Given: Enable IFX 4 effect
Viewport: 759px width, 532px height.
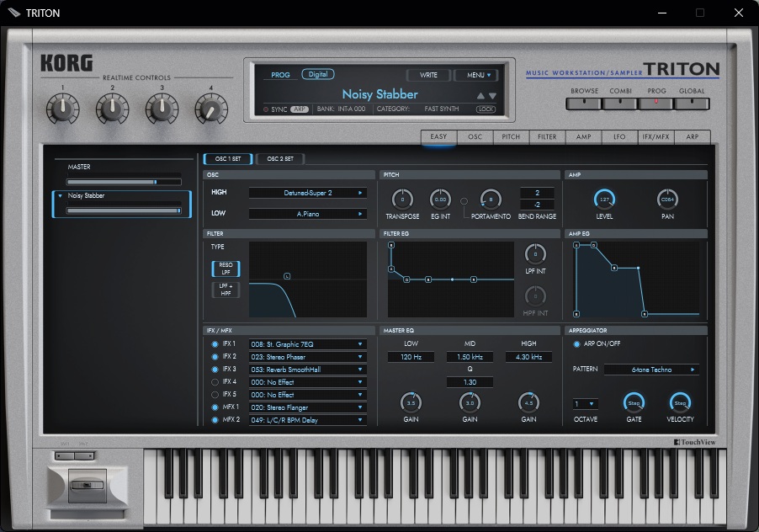Looking at the screenshot, I should click(x=215, y=382).
